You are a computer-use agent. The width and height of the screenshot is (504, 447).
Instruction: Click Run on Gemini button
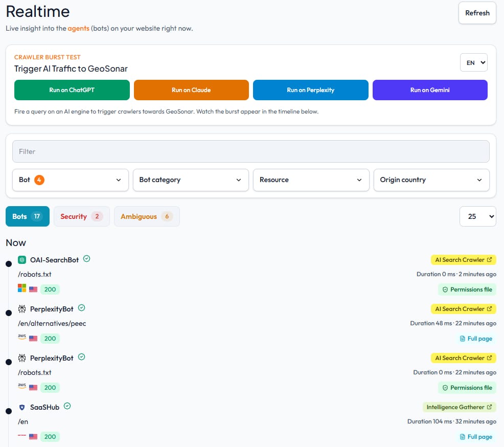click(430, 90)
